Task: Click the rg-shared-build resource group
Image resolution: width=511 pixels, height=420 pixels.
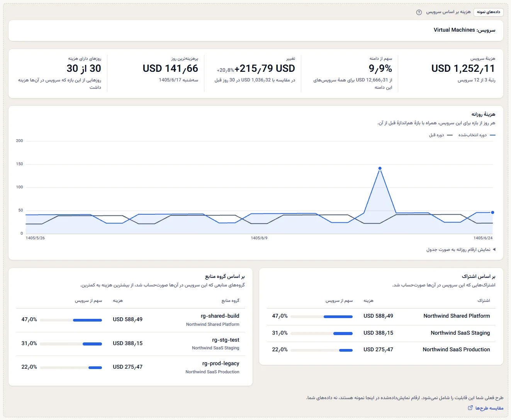Action: tap(220, 316)
